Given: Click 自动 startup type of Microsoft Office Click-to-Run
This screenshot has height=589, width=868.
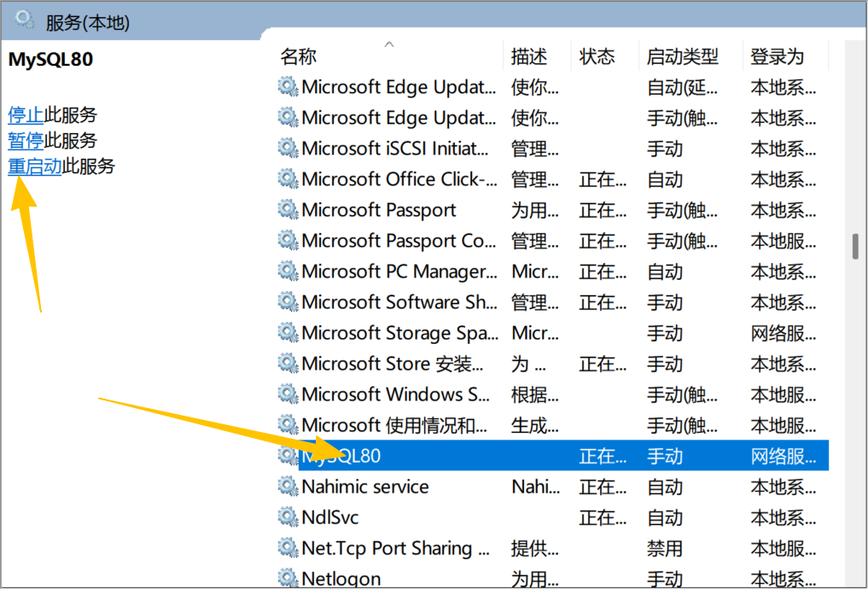Looking at the screenshot, I should (664, 179).
